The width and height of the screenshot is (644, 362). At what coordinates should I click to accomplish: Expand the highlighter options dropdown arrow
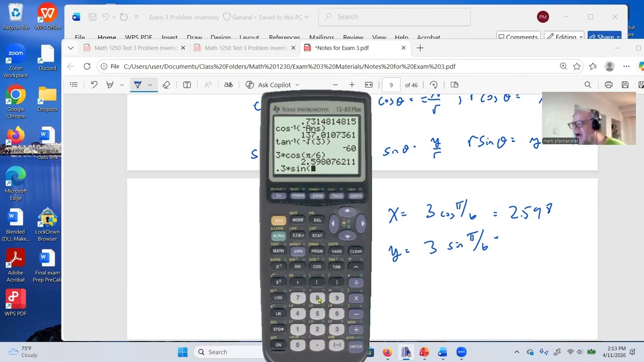(122, 85)
